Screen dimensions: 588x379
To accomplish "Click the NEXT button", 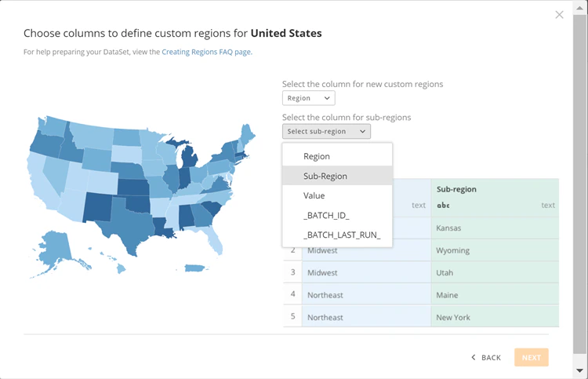I will point(532,357).
